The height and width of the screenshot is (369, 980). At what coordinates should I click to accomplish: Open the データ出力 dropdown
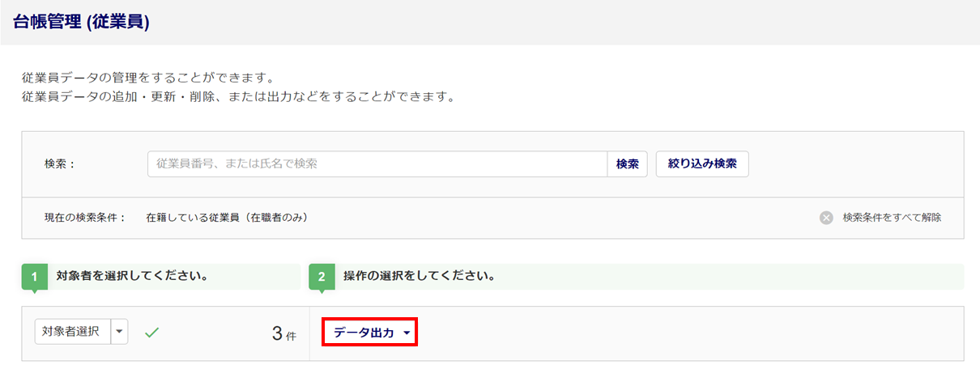coord(370,333)
